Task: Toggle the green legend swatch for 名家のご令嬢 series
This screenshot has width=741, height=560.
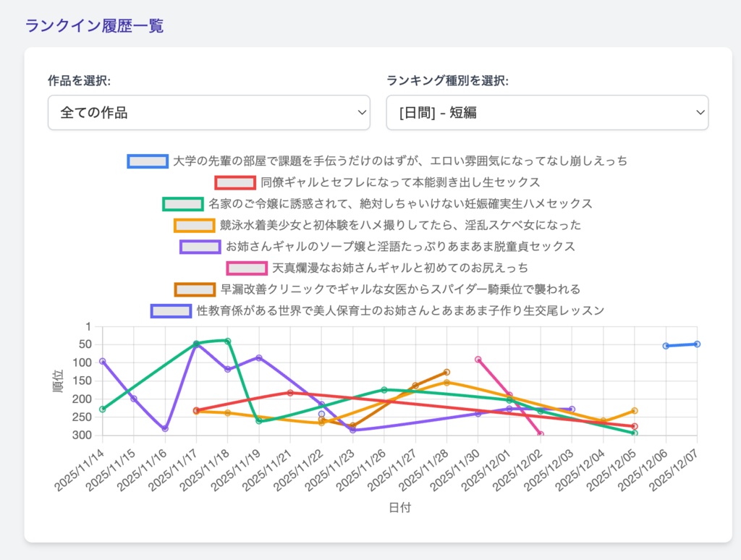Action: pos(182,203)
